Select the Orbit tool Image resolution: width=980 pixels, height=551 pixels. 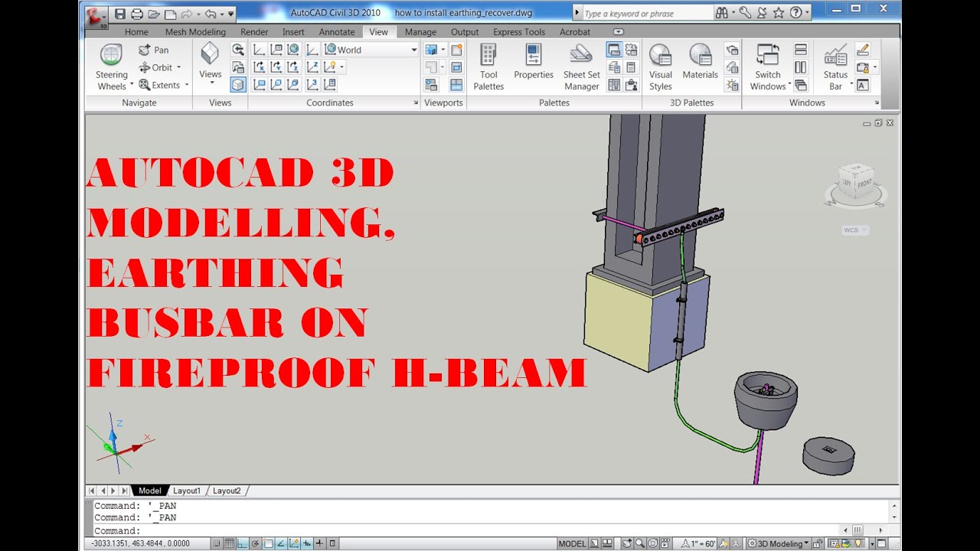pyautogui.click(x=156, y=67)
